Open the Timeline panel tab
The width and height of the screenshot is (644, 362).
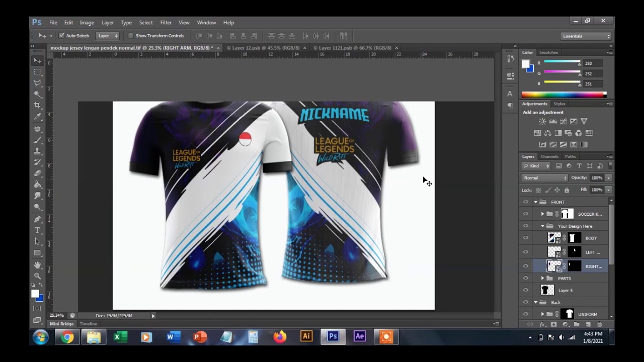click(x=88, y=324)
